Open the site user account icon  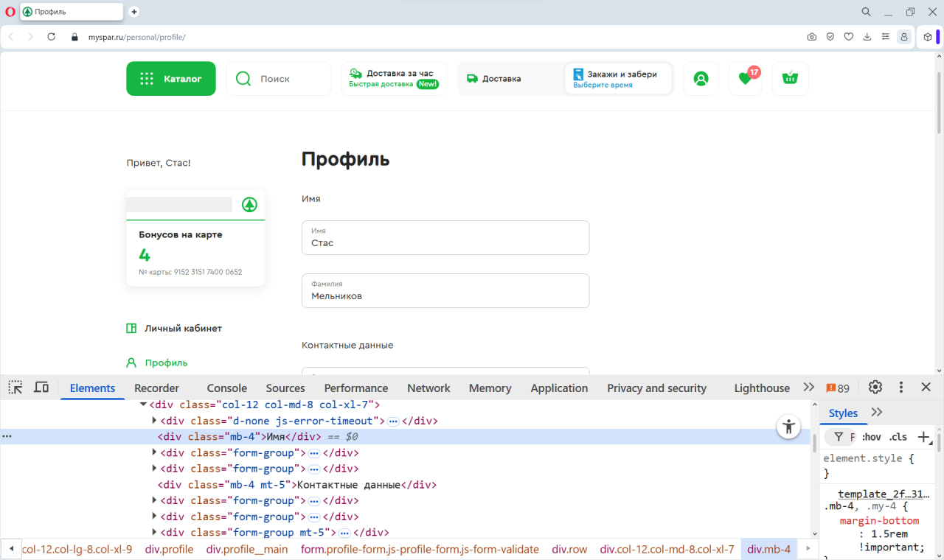click(701, 79)
